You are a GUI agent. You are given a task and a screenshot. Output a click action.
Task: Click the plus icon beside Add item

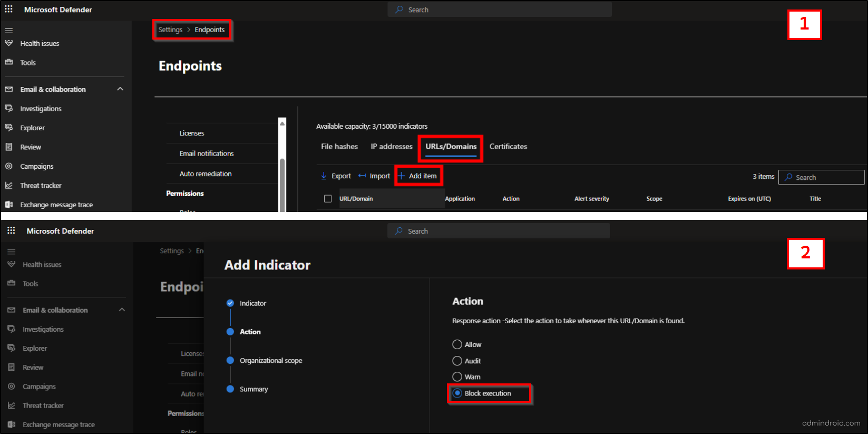402,176
